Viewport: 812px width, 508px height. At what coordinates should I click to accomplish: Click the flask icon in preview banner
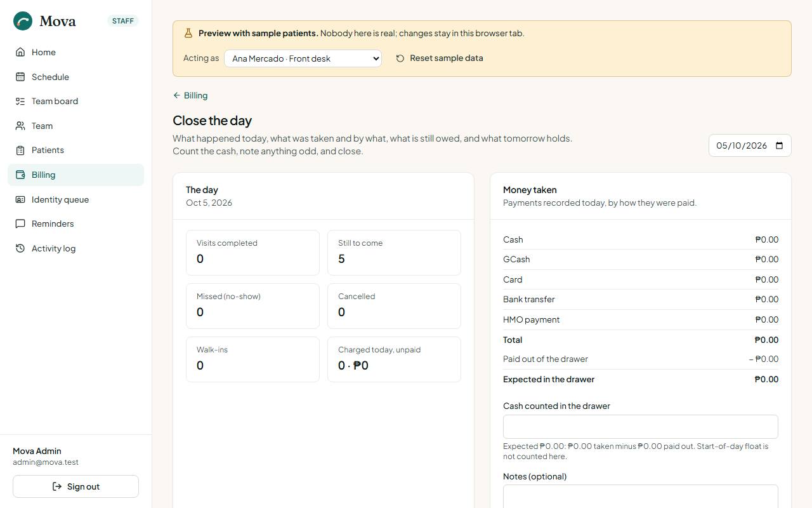pos(188,33)
